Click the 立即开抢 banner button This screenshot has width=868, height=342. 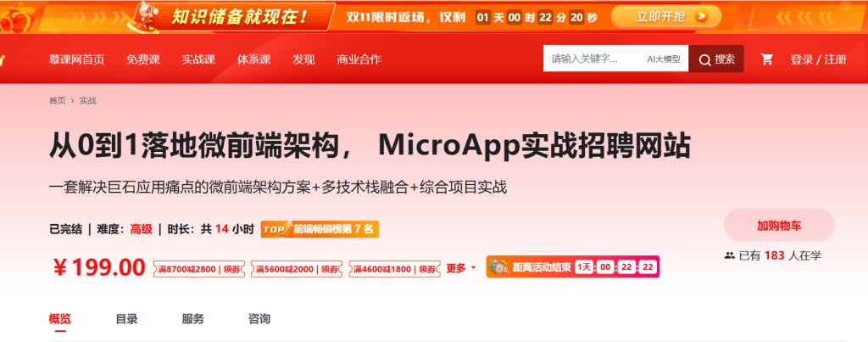click(666, 17)
